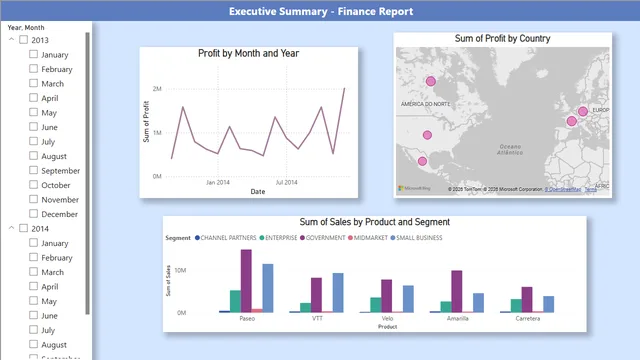
Task: Click the 'Carretera' product label
Action: click(x=527, y=318)
